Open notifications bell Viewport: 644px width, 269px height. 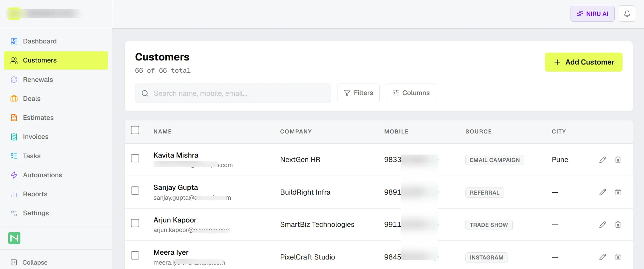pos(627,14)
